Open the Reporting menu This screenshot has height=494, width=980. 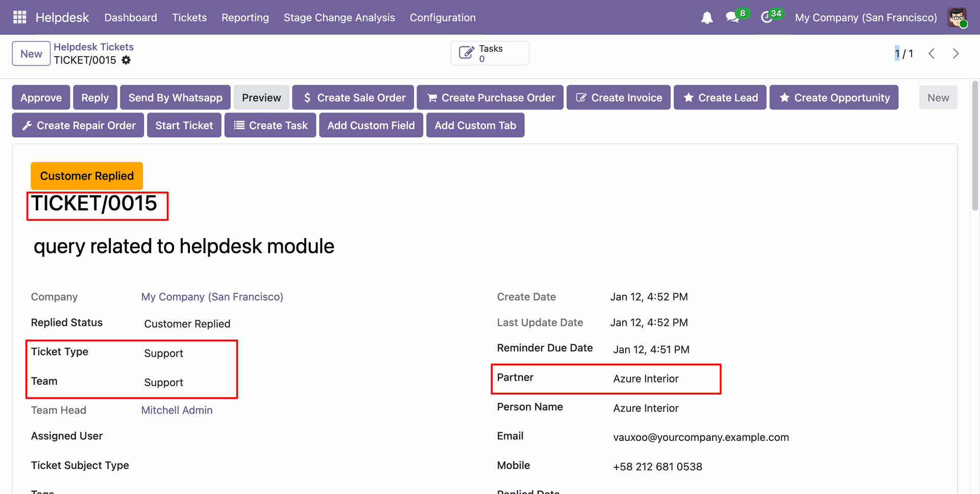click(x=245, y=17)
